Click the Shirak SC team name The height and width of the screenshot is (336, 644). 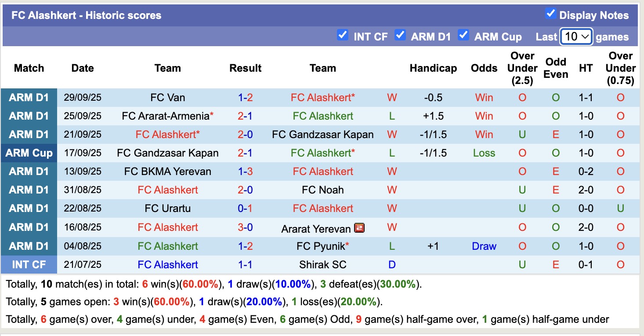pos(323,264)
